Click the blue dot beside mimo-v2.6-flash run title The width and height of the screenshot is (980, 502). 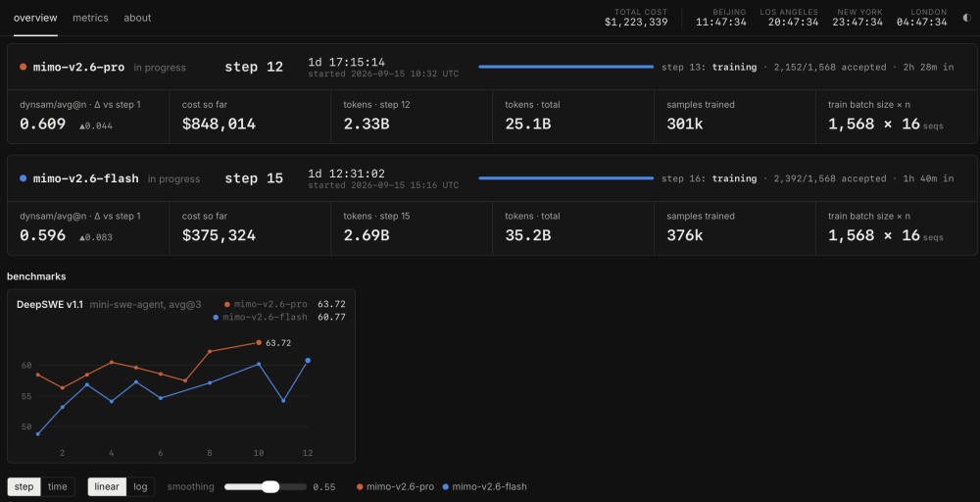click(x=24, y=178)
